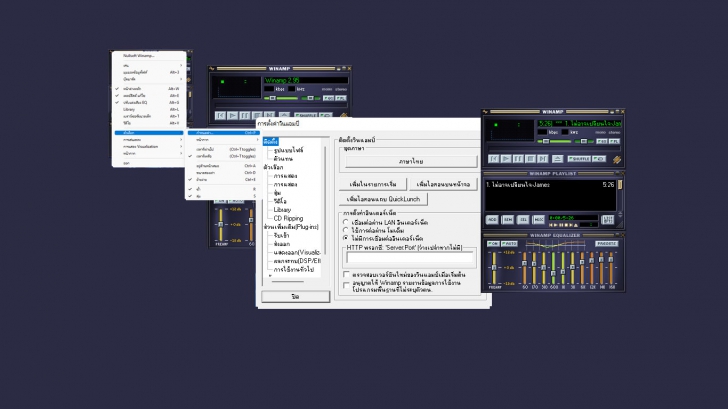The height and width of the screenshot is (409, 728).
Task: Select the no internet connection radio button
Action: tap(345, 238)
